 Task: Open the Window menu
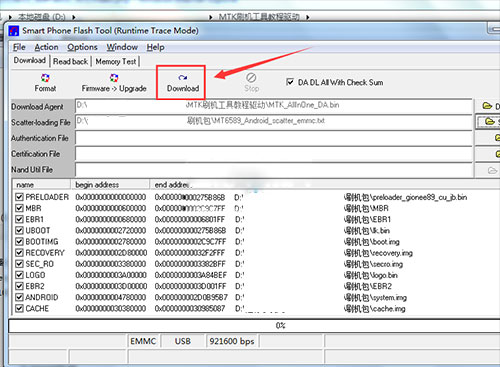tap(122, 47)
